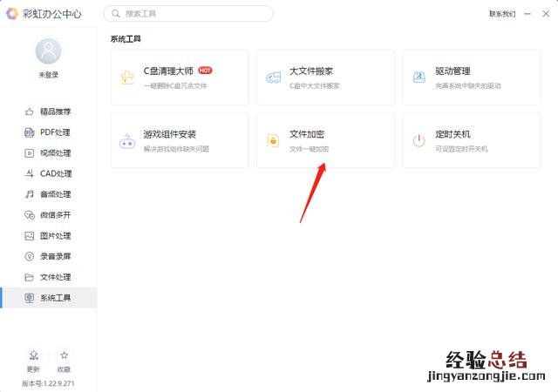Open the 大文件搬家 tool
Image resolution: width=558 pixels, height=392 pixels.
coord(325,78)
